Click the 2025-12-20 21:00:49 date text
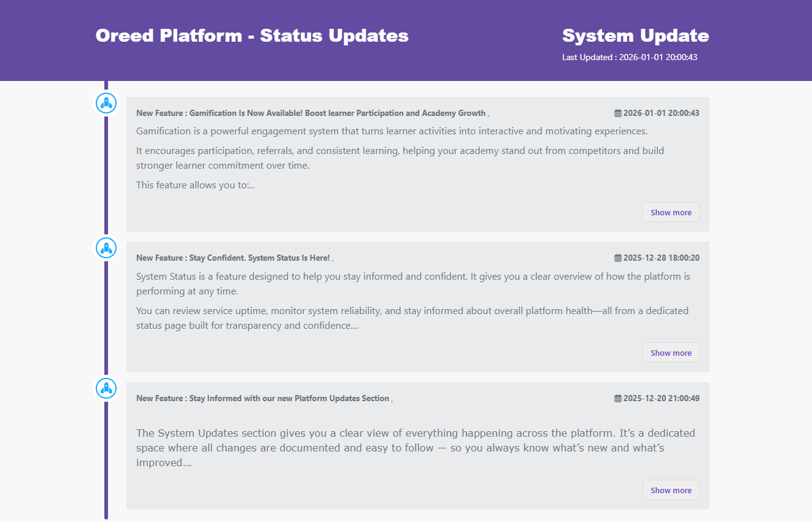 click(x=661, y=399)
